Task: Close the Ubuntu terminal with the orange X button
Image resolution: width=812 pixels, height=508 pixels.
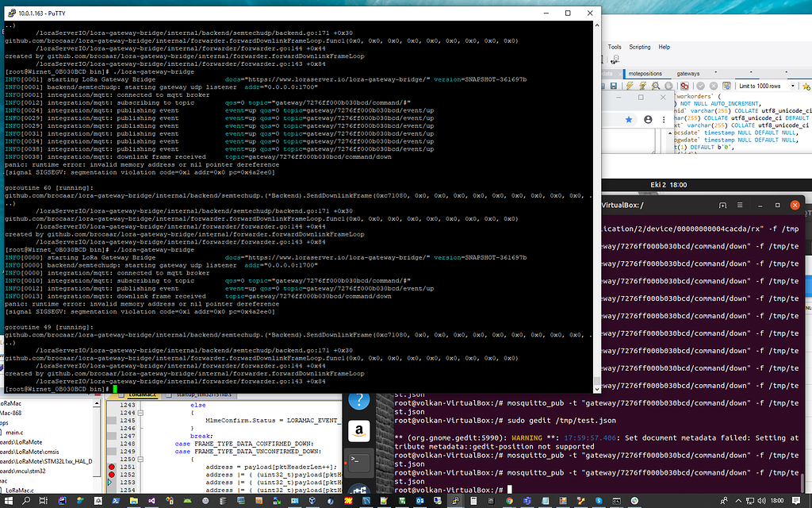Action: 795,206
